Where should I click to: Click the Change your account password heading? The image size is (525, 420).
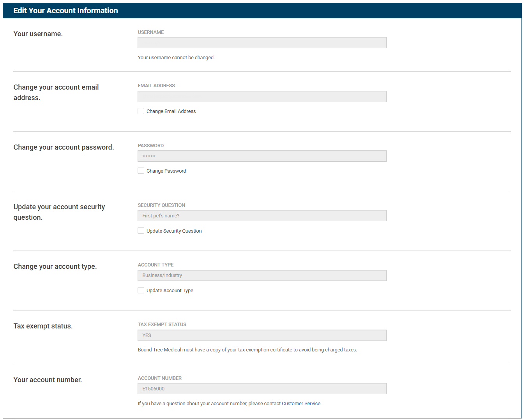click(64, 147)
